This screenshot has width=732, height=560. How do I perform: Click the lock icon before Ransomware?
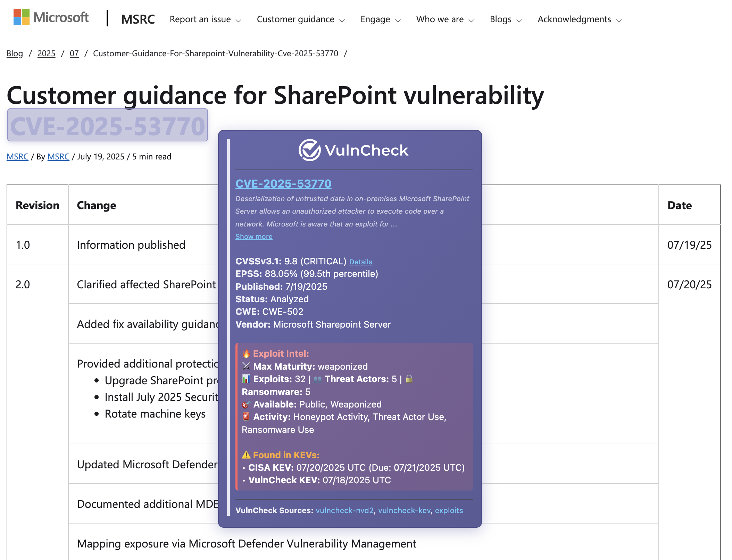[409, 379]
